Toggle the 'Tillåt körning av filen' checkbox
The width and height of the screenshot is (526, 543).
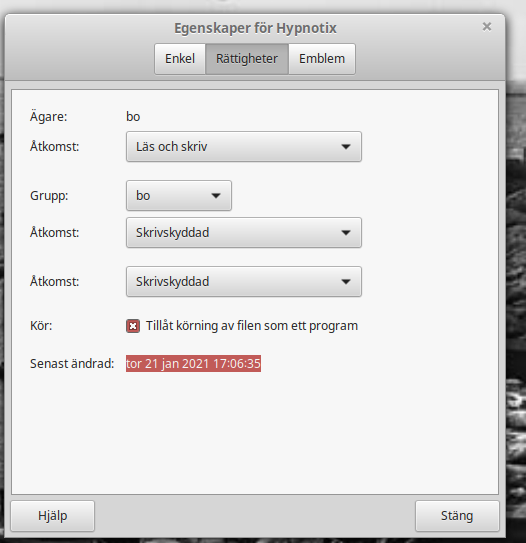click(x=133, y=326)
